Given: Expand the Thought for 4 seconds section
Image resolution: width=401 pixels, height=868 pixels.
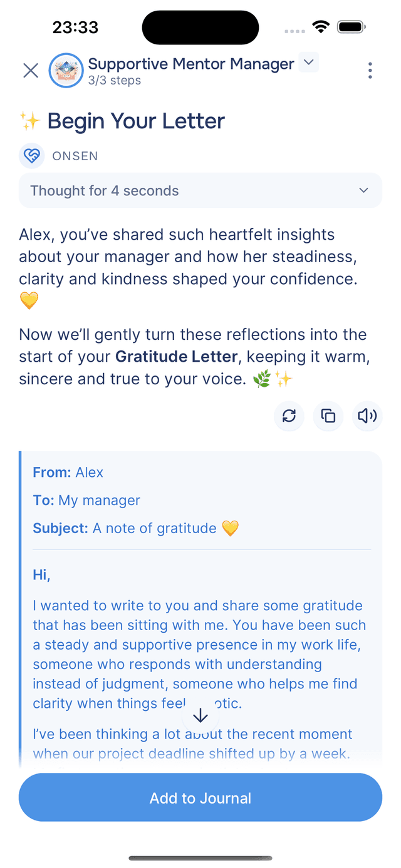Looking at the screenshot, I should coord(200,190).
